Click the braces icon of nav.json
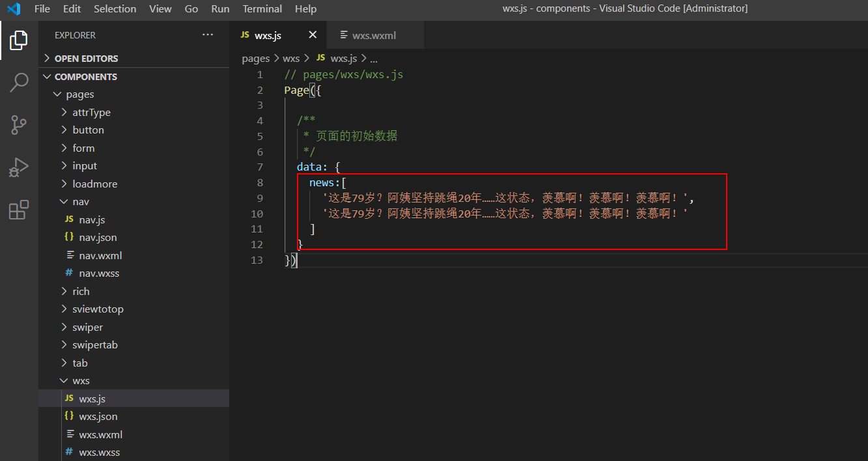868x461 pixels. pyautogui.click(x=69, y=238)
